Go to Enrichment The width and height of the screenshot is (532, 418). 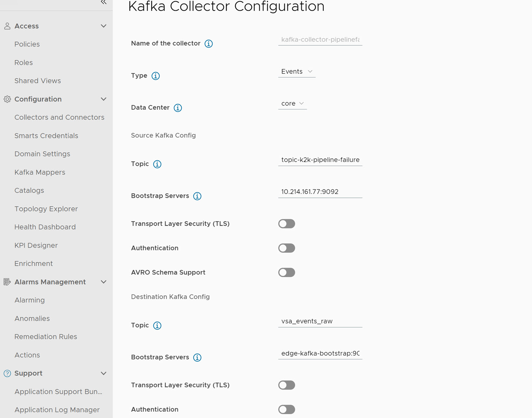[34, 264]
